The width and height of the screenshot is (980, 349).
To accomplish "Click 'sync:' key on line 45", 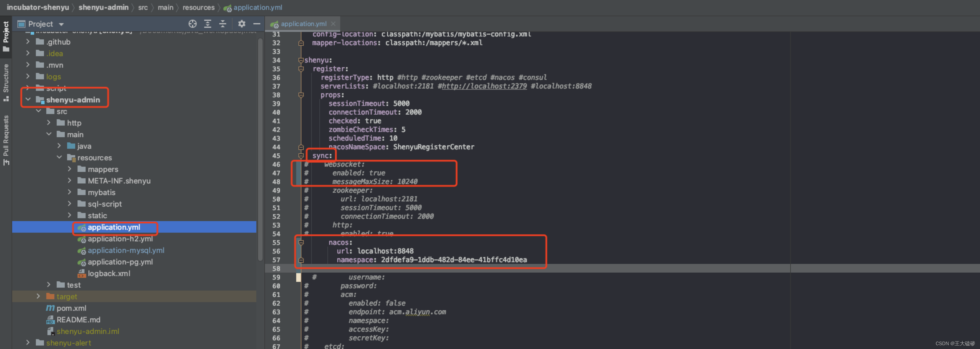I will coord(322,156).
